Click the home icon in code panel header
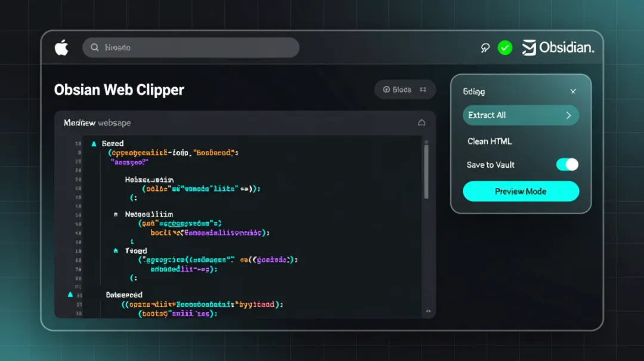The height and width of the screenshot is (361, 644). pos(422,122)
